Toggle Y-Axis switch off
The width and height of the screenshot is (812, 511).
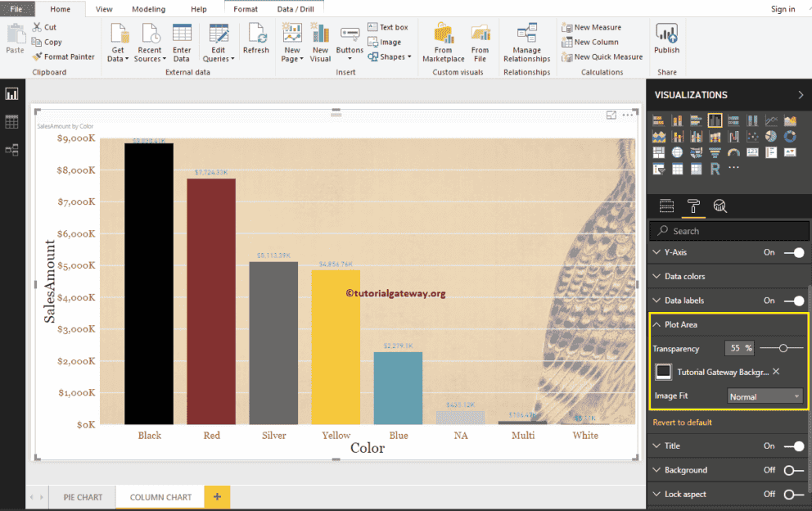793,252
